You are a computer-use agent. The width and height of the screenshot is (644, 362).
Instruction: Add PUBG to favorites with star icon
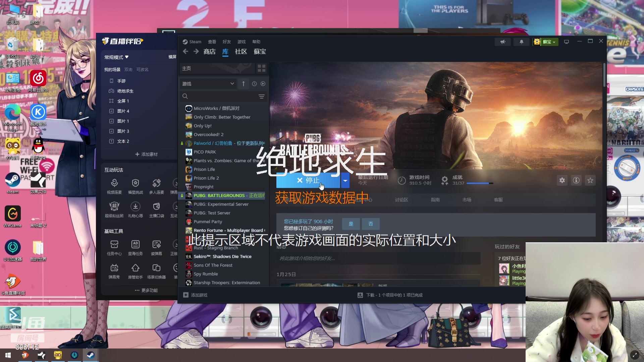[590, 180]
